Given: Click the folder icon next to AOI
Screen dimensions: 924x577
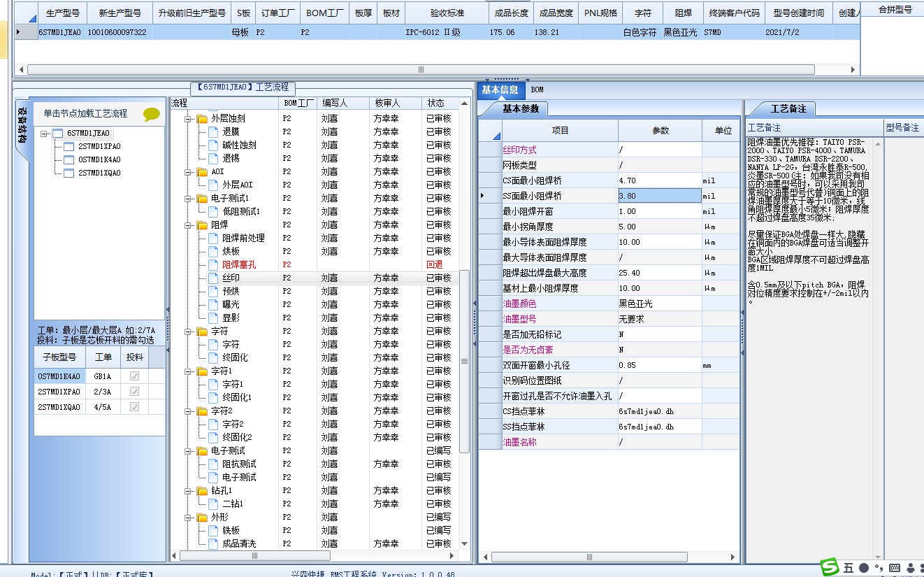Looking at the screenshot, I should [202, 172].
